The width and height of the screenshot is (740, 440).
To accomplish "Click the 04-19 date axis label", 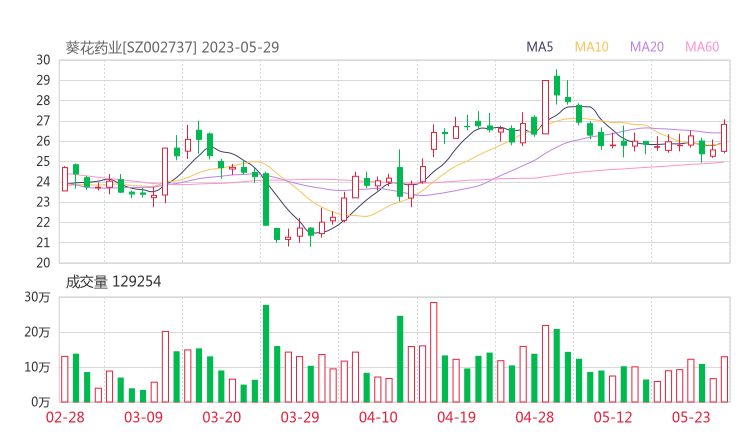I will pyautogui.click(x=456, y=417).
